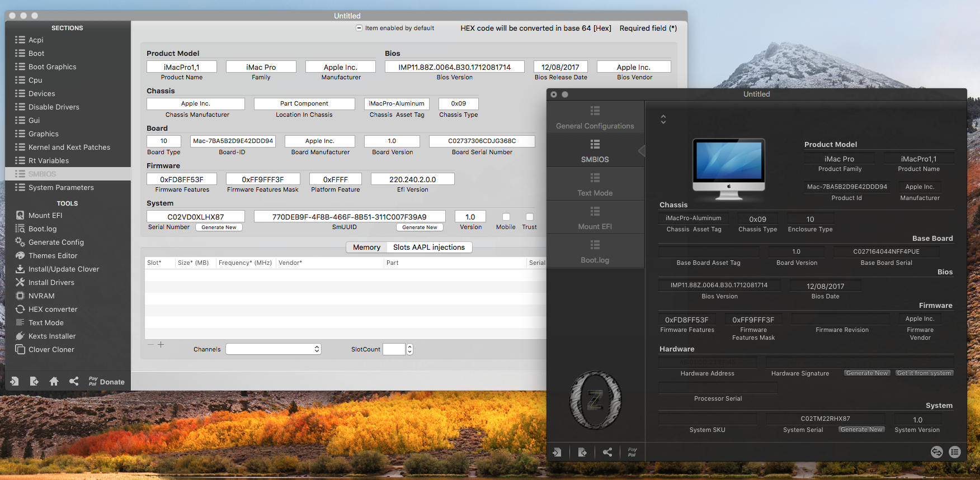Click the import configuration icon in left sidebar
The image size is (980, 480).
[15, 381]
